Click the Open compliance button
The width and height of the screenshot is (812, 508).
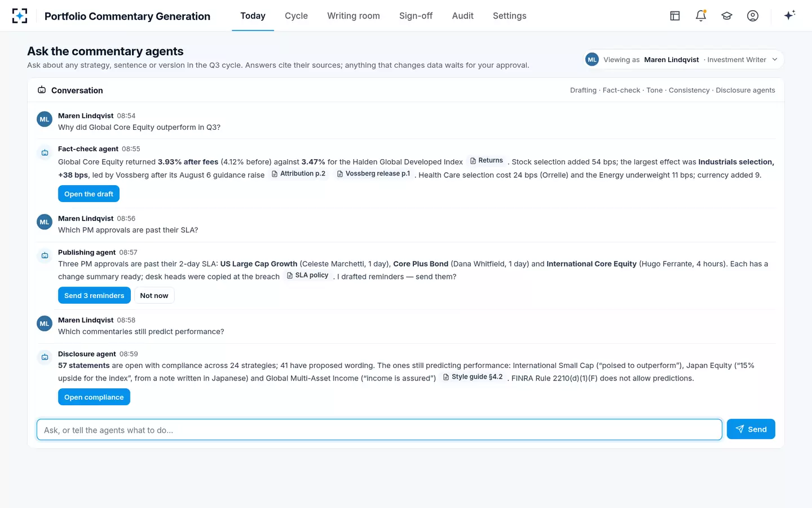(x=94, y=397)
